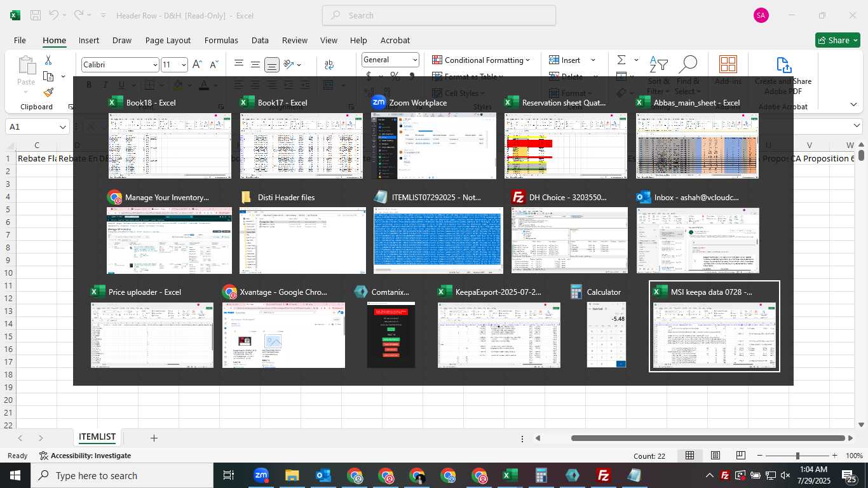Click the Task View taskbar icon
868x488 pixels.
229,475
